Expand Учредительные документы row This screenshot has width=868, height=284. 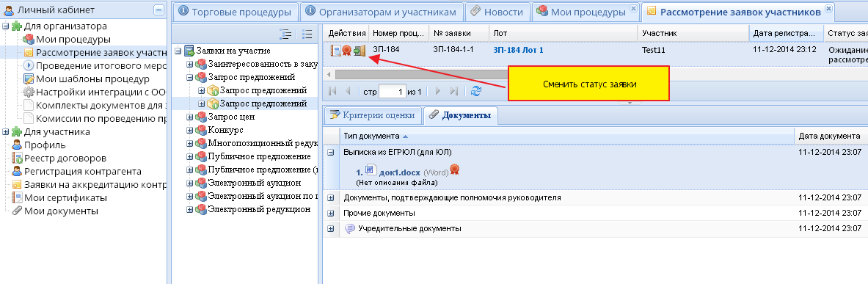(x=330, y=228)
